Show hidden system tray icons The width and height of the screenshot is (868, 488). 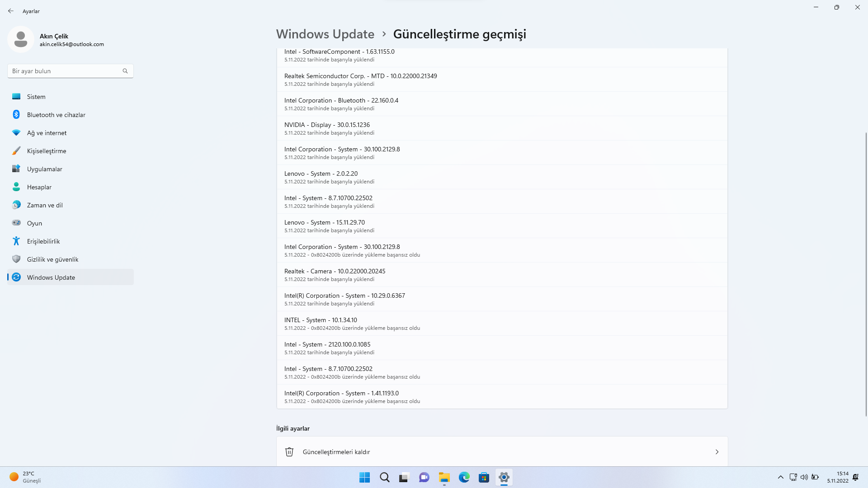coord(780,477)
